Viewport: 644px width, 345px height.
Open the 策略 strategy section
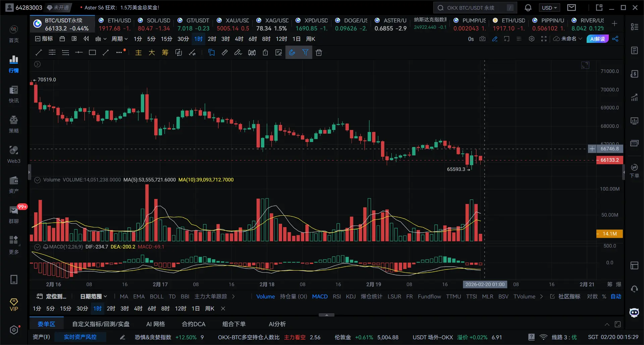pos(14,125)
